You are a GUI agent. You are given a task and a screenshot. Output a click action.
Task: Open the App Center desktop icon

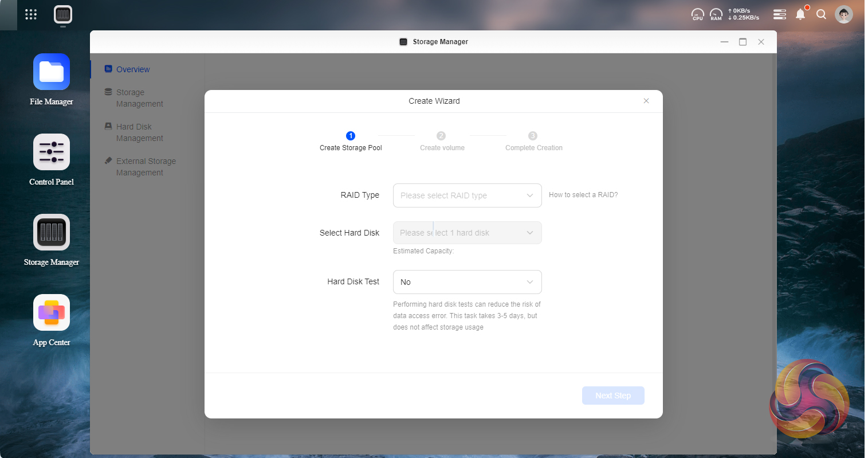coord(52,313)
